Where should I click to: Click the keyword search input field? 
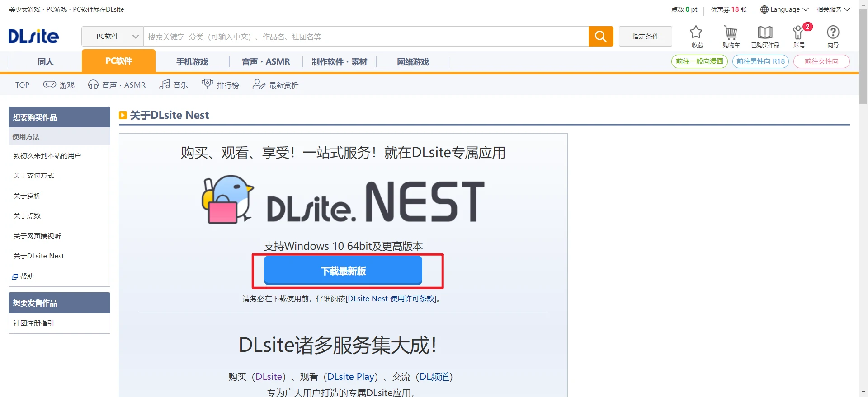(365, 37)
